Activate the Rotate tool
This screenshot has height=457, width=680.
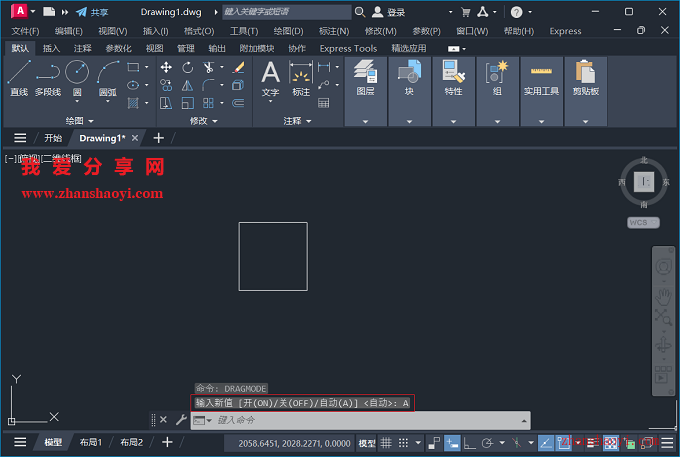coord(187,67)
